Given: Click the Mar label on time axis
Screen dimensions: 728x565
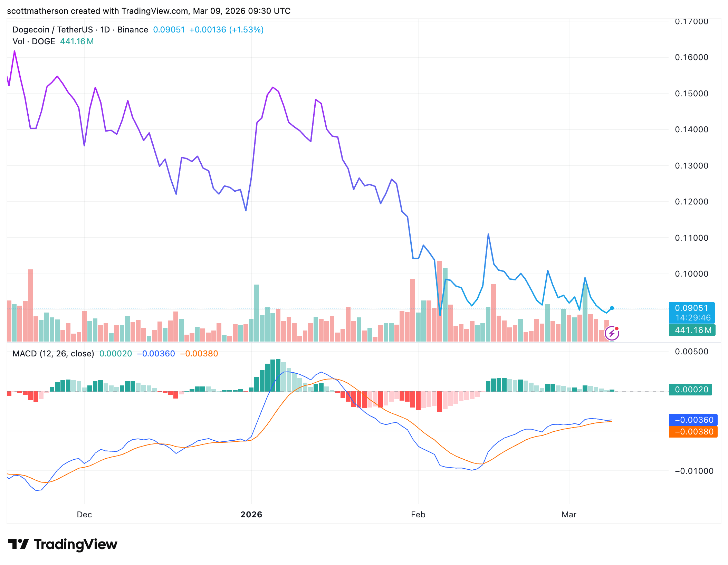Looking at the screenshot, I should pyautogui.click(x=569, y=515).
